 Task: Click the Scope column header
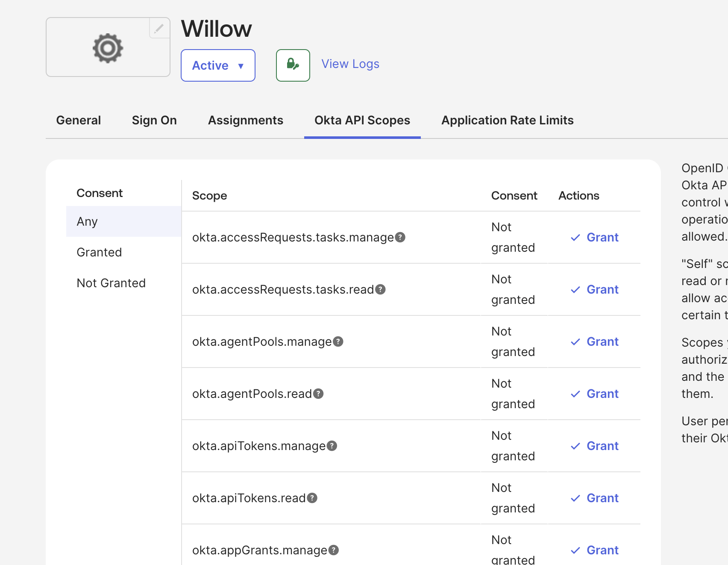pos(209,196)
